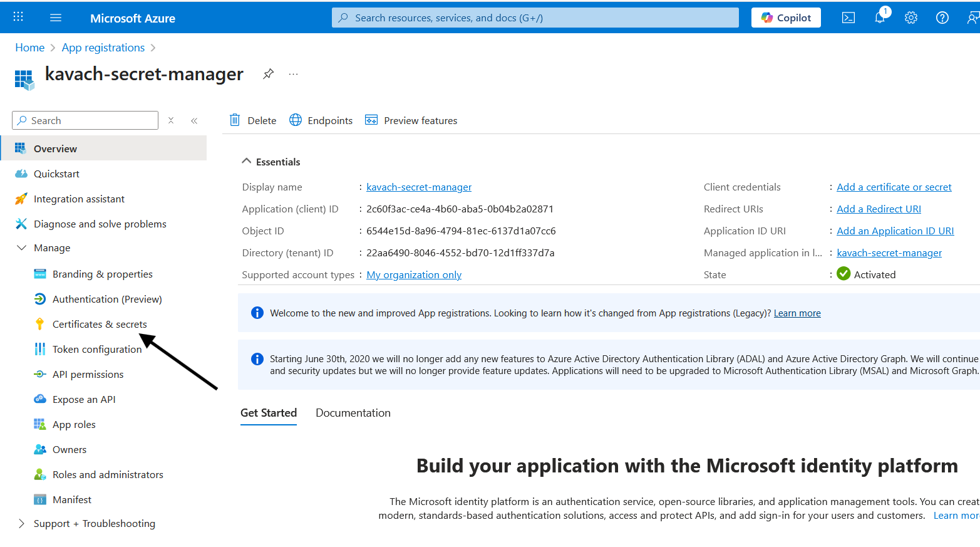Switch to the Get Started tab
The width and height of the screenshot is (980, 547).
pyautogui.click(x=269, y=413)
